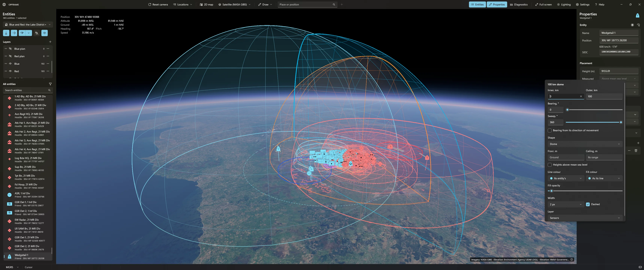This screenshot has width=644, height=270.
Task: Open more options for the Red layer
Action: click(48, 71)
